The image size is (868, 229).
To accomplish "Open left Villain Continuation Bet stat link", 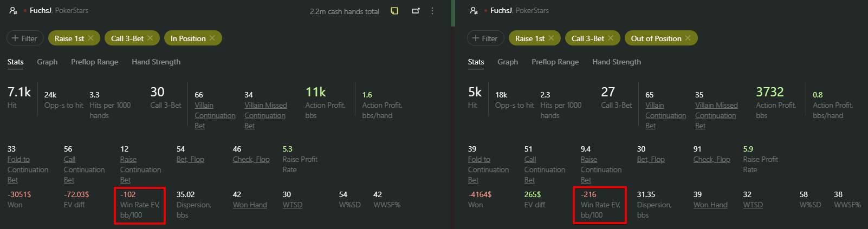I will coord(215,115).
